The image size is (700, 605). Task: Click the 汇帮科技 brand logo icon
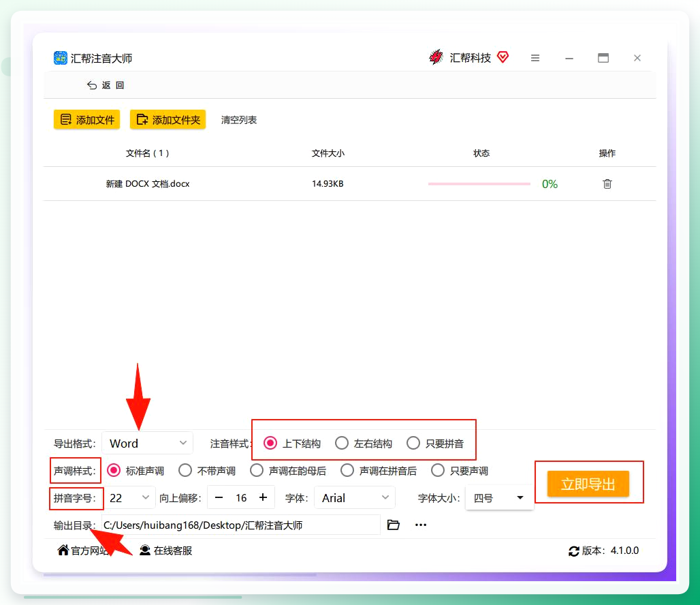pos(436,57)
